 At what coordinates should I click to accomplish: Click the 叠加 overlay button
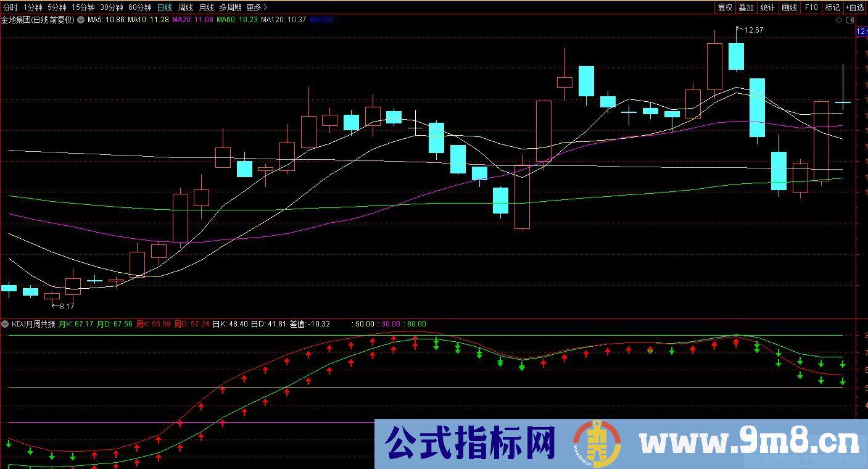(746, 7)
